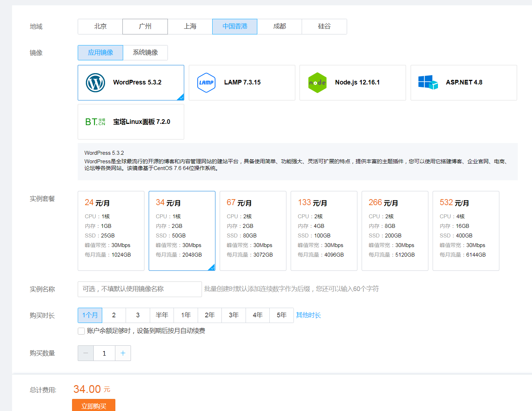This screenshot has width=532, height=411.
Task: Click the SSD：400GB line
Action: (456, 236)
